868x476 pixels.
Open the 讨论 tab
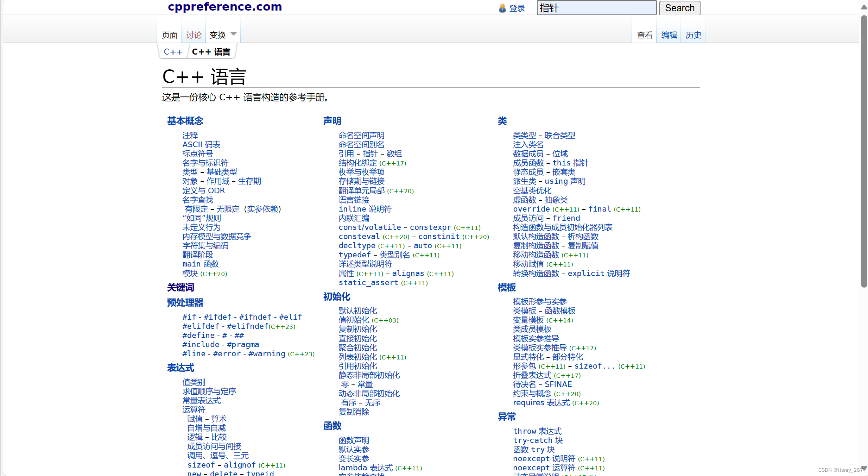(194, 35)
